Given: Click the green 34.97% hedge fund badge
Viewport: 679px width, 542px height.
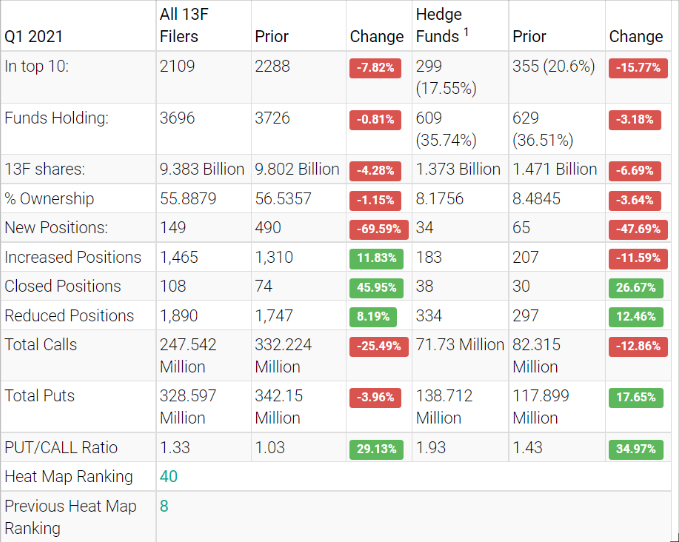Looking at the screenshot, I should point(635,447).
